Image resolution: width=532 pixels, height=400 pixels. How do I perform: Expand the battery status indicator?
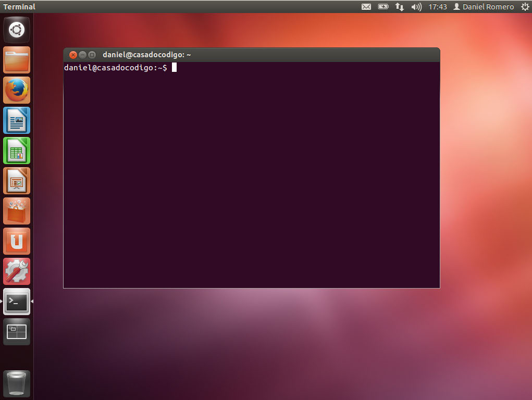point(383,7)
